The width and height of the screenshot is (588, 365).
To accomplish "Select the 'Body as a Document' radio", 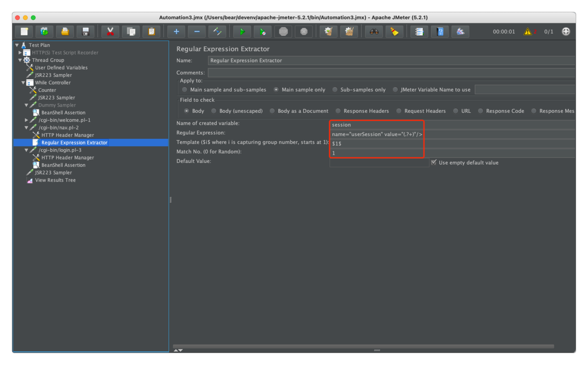I will tap(272, 111).
